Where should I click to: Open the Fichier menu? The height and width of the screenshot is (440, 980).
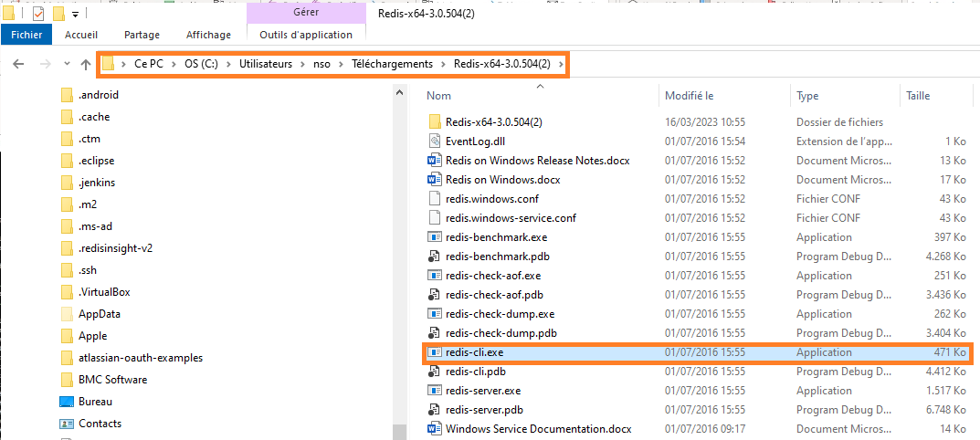point(26,35)
